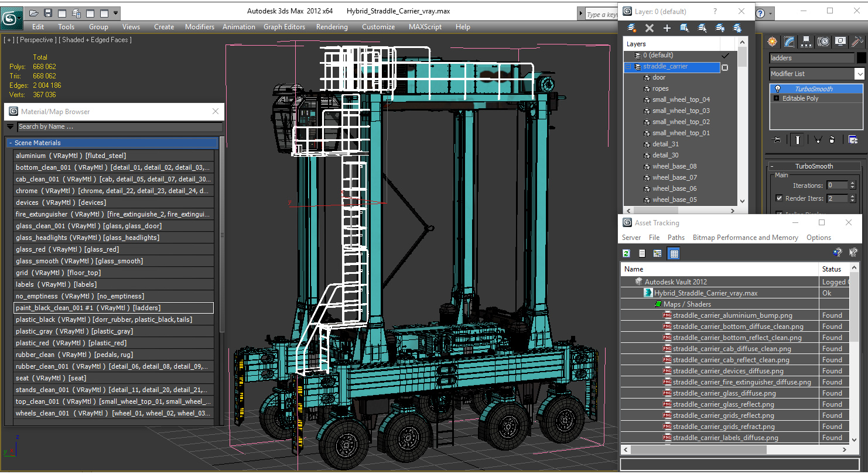868x474 pixels.
Task: Open Graph Editors menu
Action: tap(284, 27)
